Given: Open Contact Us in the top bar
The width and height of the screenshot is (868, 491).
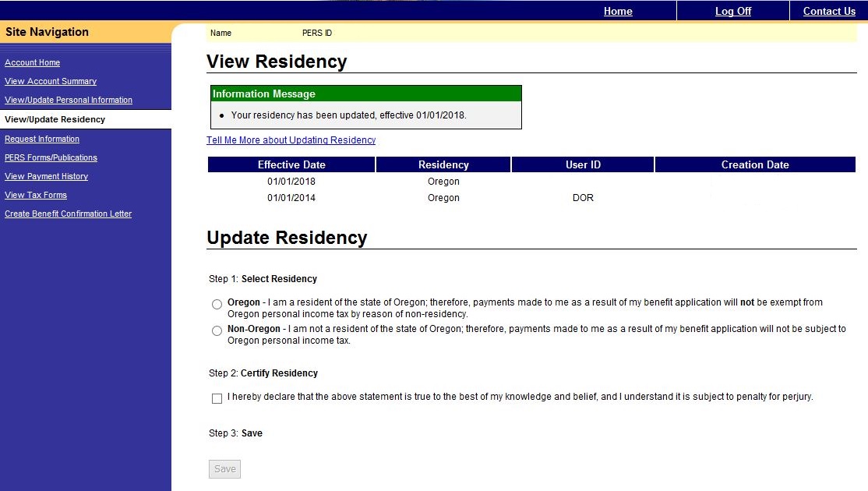Looking at the screenshot, I should (829, 11).
